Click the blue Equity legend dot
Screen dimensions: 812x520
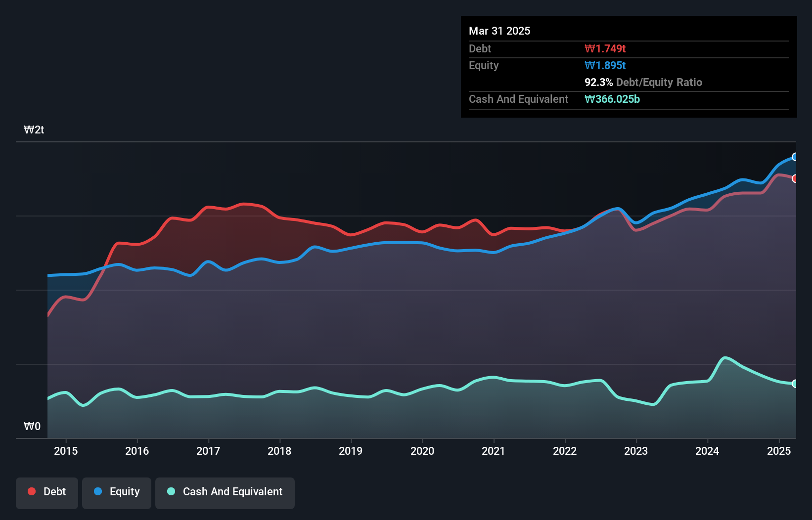tap(98, 491)
